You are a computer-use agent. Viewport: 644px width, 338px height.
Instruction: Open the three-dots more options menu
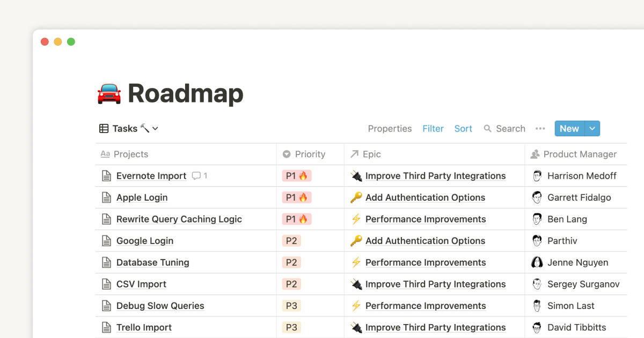tap(540, 129)
